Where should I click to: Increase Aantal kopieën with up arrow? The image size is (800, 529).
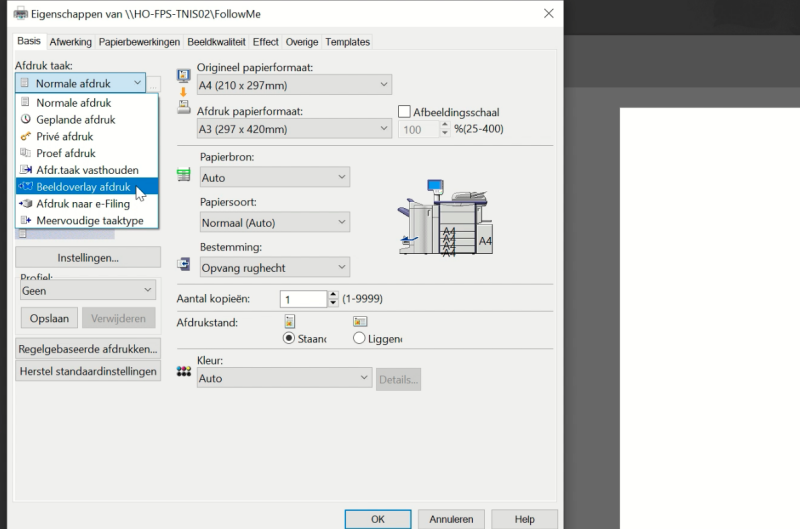coord(333,295)
